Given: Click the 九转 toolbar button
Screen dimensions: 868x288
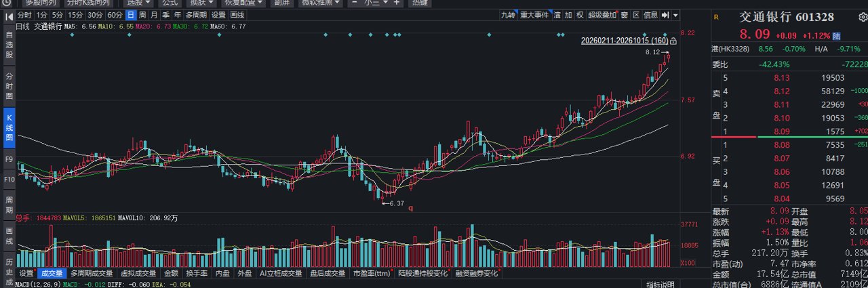Looking at the screenshot, I should tap(509, 15).
